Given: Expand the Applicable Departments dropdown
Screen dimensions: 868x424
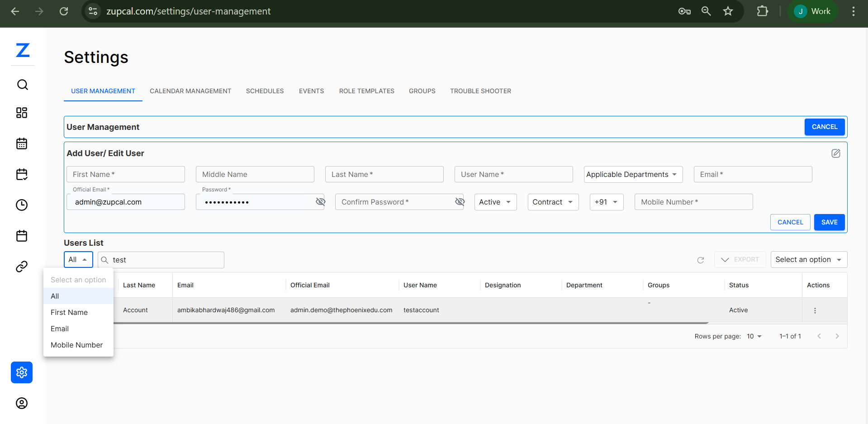Looking at the screenshot, I should coord(633,174).
